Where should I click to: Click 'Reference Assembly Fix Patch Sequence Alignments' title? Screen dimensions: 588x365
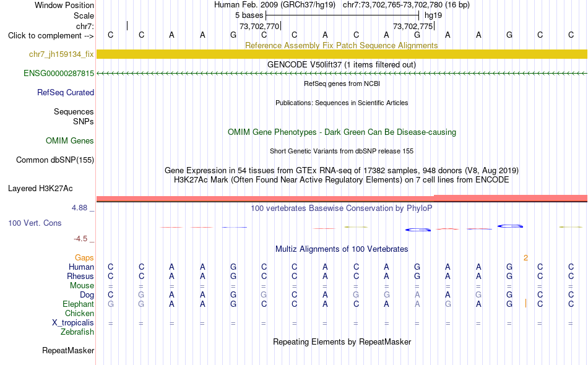342,45
